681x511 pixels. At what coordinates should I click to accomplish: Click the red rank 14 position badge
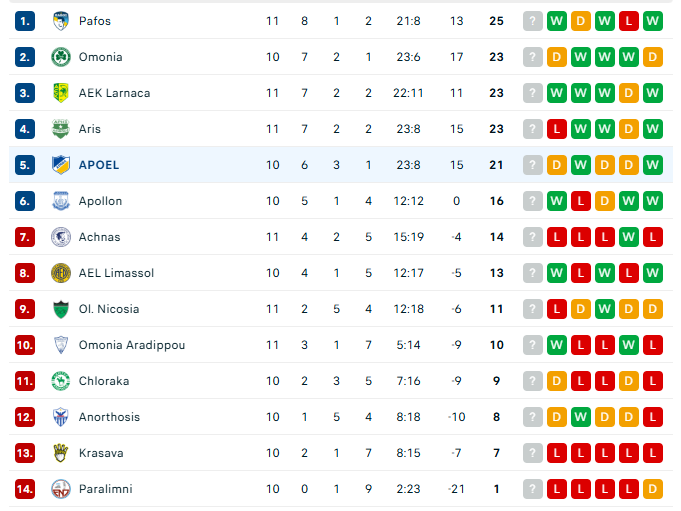coord(25,489)
